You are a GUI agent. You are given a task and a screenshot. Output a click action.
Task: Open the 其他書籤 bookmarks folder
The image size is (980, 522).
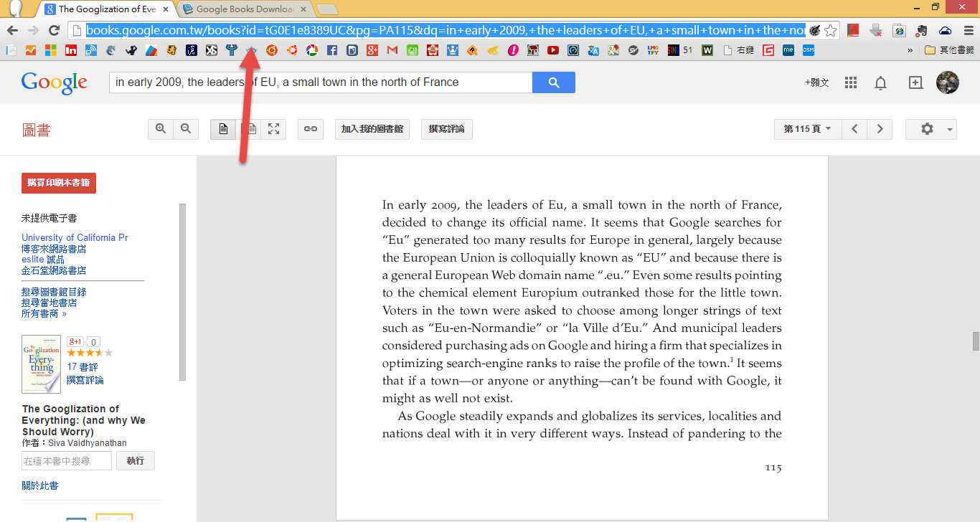pos(948,50)
